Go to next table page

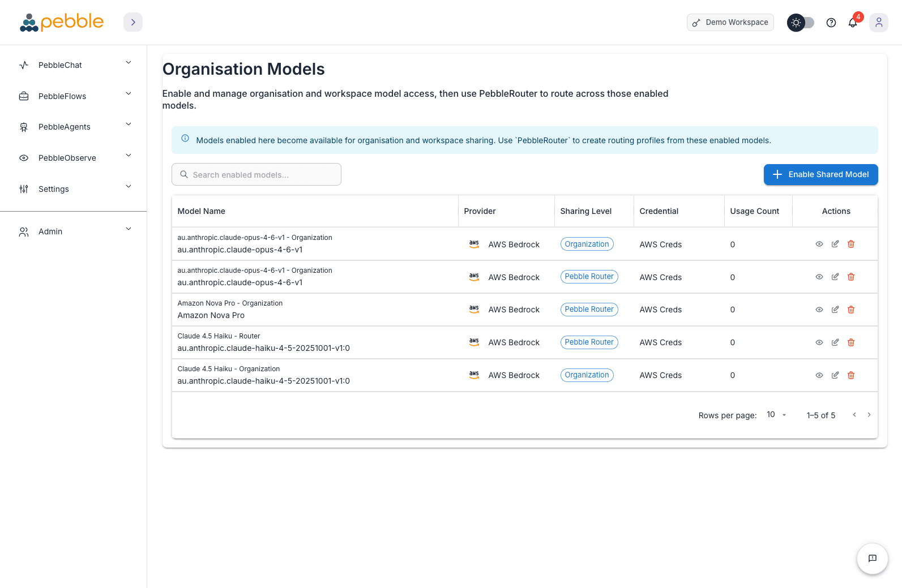click(869, 415)
